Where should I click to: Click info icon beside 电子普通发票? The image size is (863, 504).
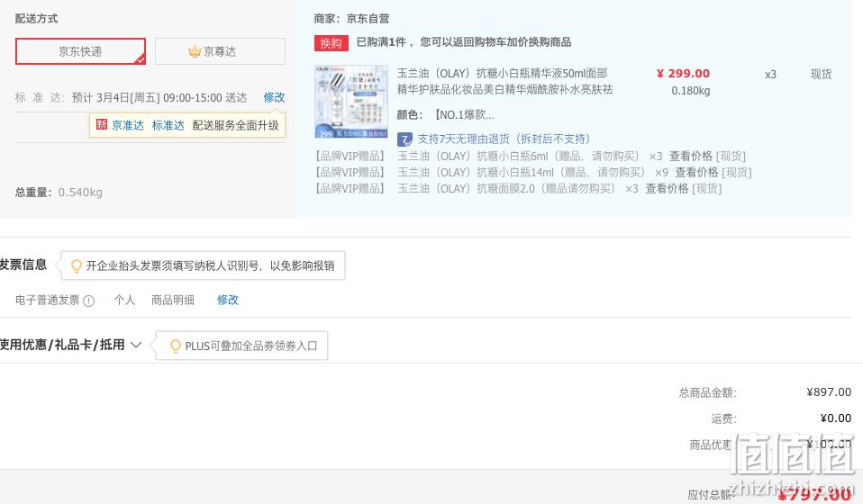coord(88,301)
